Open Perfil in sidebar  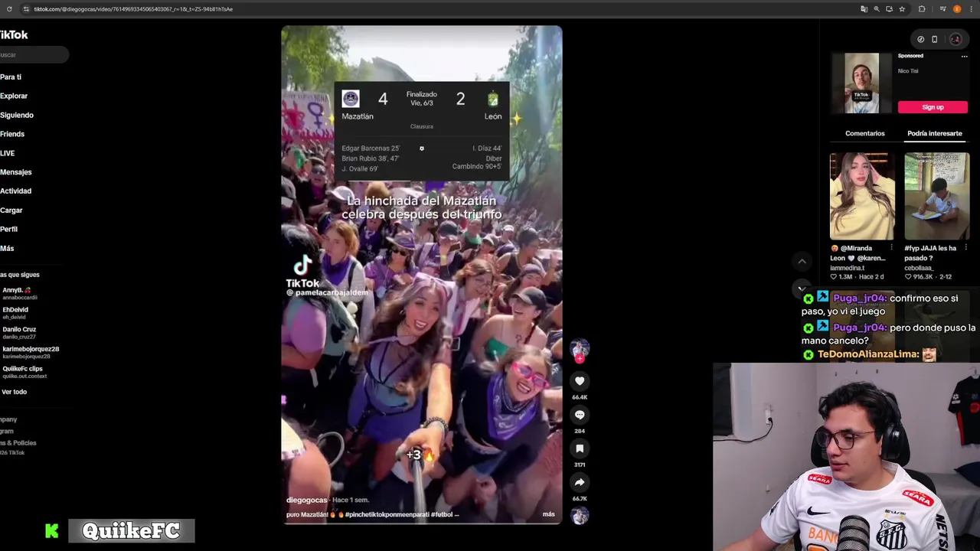point(9,230)
